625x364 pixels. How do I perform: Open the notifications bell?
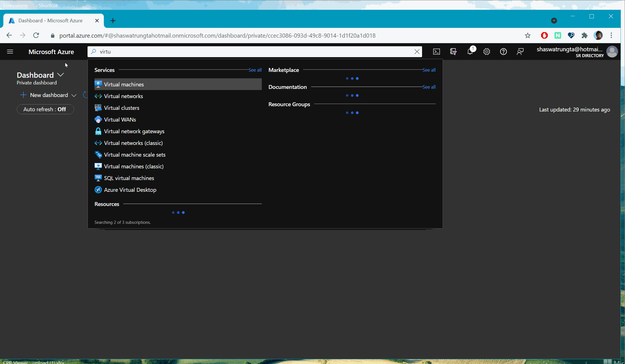(x=470, y=52)
